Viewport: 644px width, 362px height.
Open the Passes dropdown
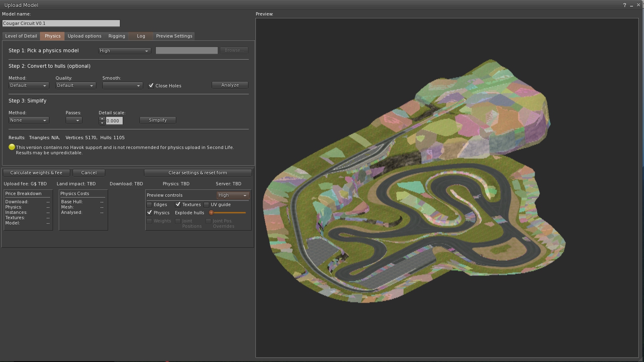(x=74, y=120)
